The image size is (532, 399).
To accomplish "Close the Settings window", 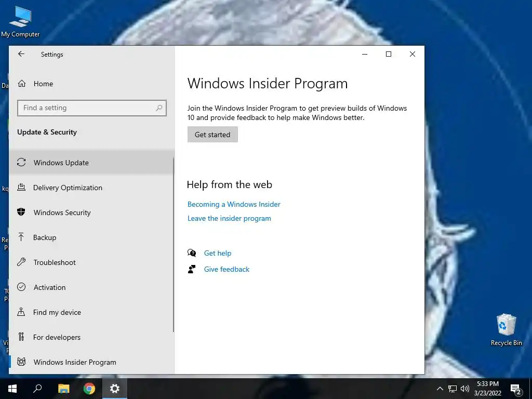I will [412, 54].
